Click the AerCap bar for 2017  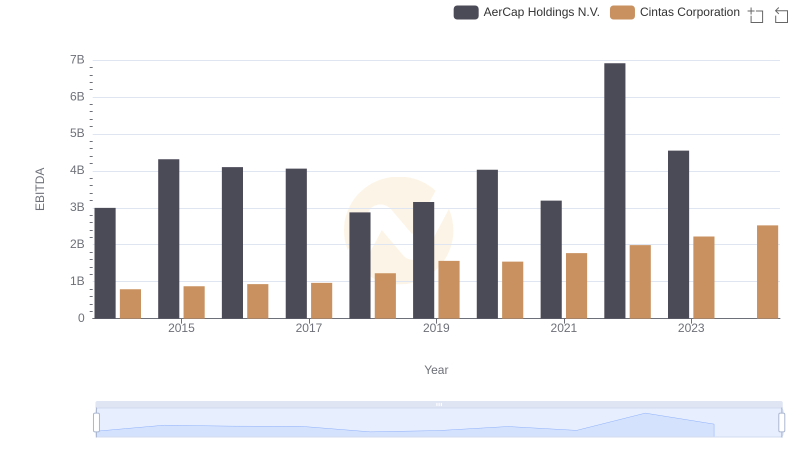pyautogui.click(x=296, y=244)
